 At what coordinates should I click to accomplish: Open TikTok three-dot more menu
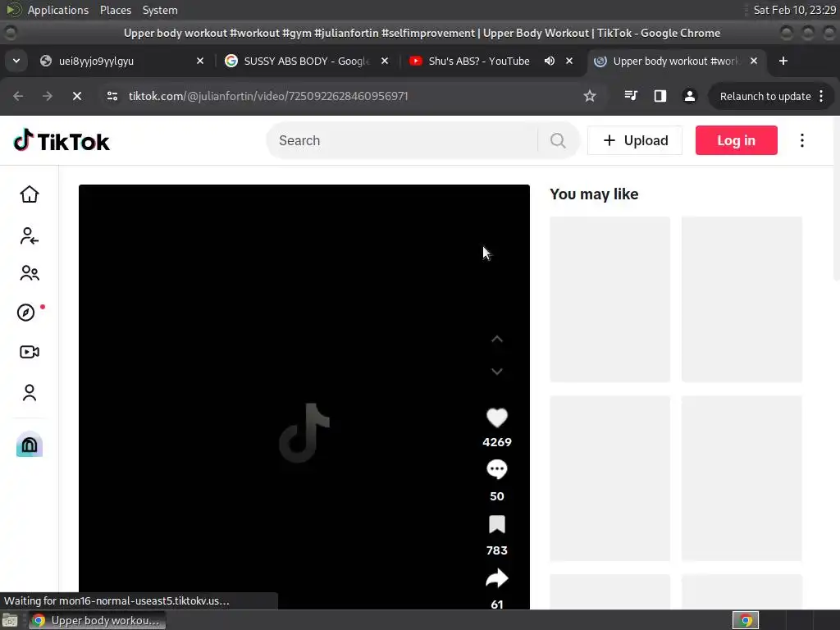coord(802,140)
